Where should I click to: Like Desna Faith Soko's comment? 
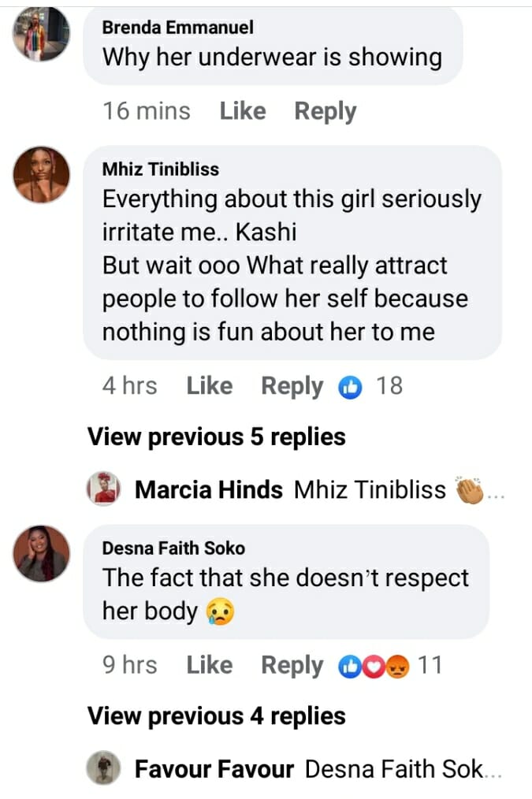point(209,666)
